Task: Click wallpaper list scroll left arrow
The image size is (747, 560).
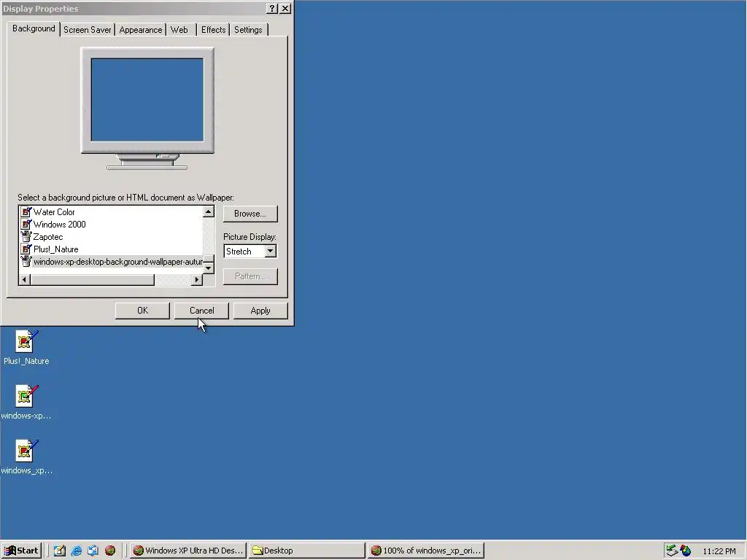Action: tap(25, 279)
